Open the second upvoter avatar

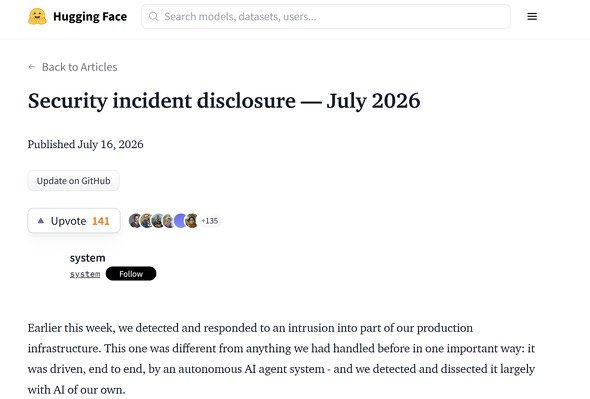(146, 221)
